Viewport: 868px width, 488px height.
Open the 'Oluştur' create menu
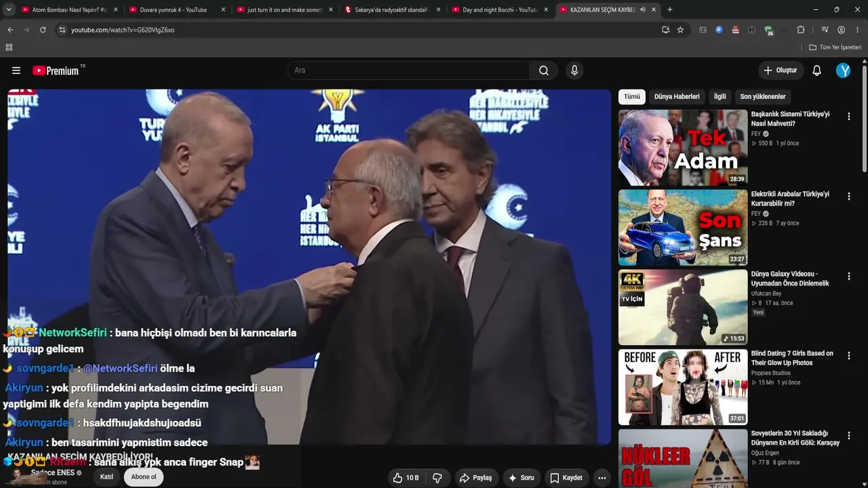tap(781, 70)
